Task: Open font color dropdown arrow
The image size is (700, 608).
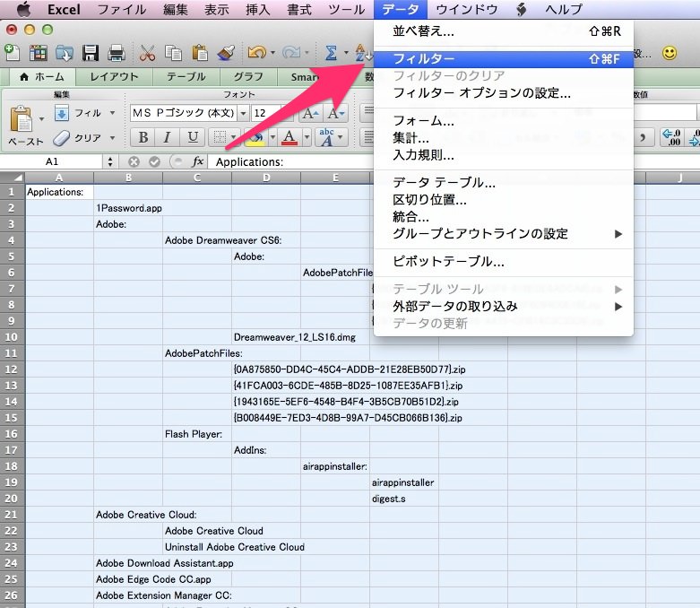Action: 307,137
